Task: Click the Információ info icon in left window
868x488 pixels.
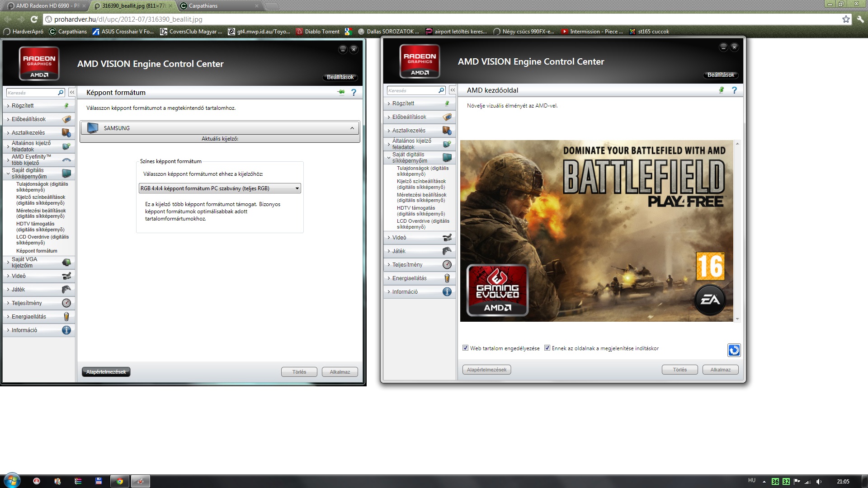Action: (x=66, y=330)
